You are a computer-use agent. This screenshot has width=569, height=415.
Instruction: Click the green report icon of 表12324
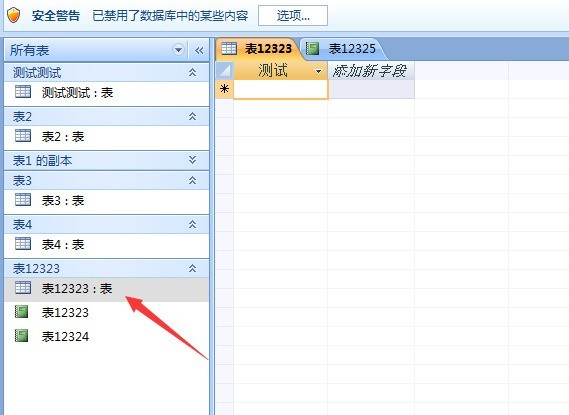21,336
